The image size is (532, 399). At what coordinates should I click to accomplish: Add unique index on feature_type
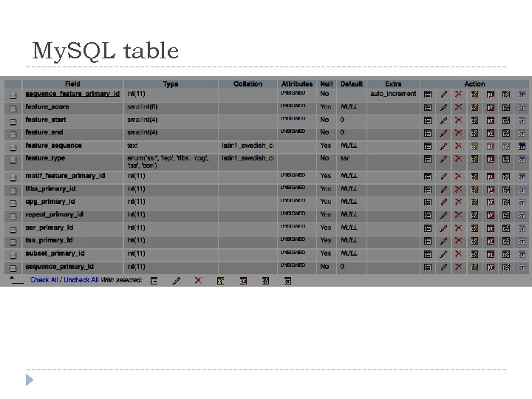(x=491, y=159)
